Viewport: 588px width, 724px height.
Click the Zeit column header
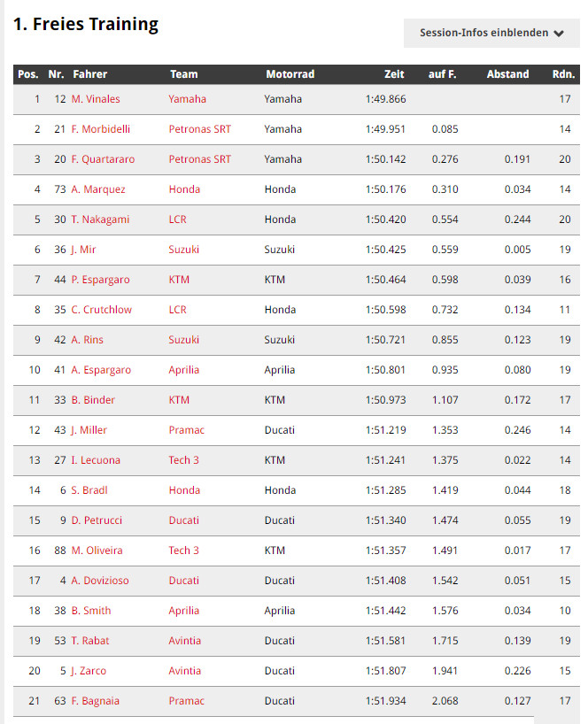pyautogui.click(x=394, y=74)
